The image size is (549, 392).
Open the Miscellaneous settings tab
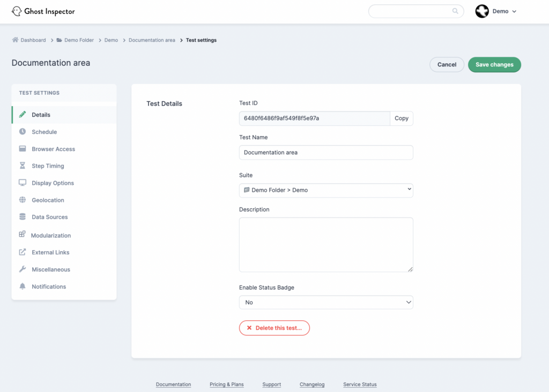64,269
